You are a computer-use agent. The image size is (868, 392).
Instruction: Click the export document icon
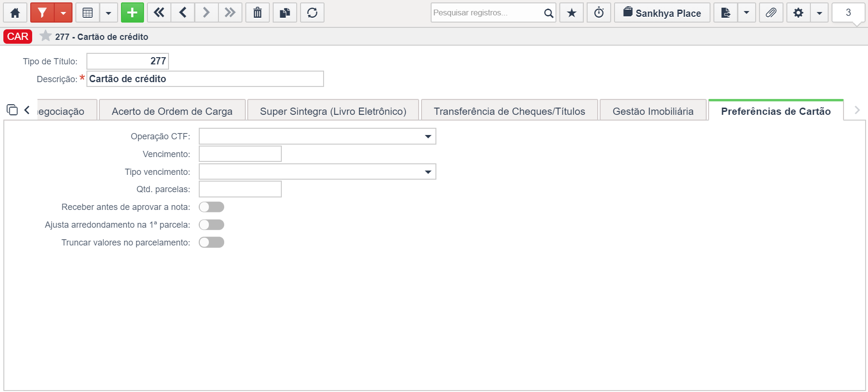click(725, 13)
